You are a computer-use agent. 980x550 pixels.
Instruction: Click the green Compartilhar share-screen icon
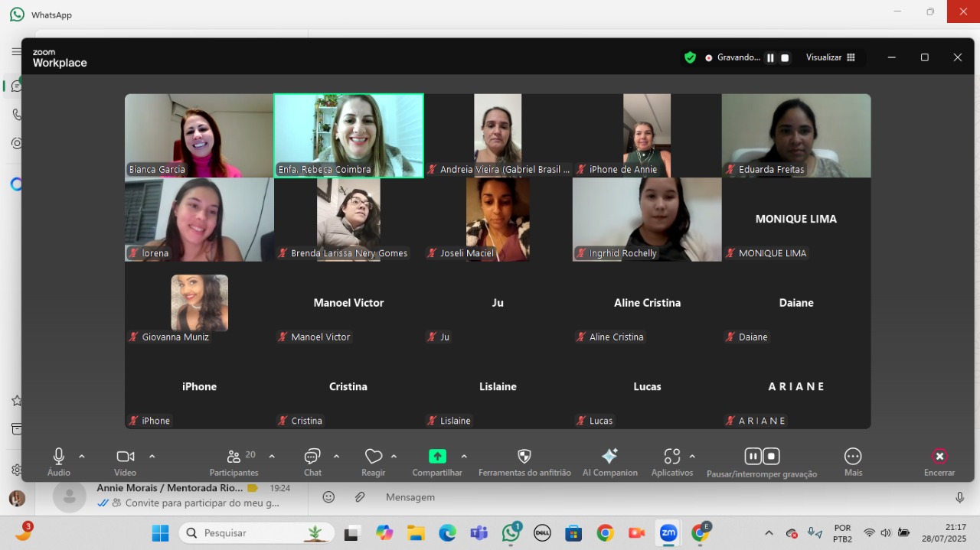(437, 456)
